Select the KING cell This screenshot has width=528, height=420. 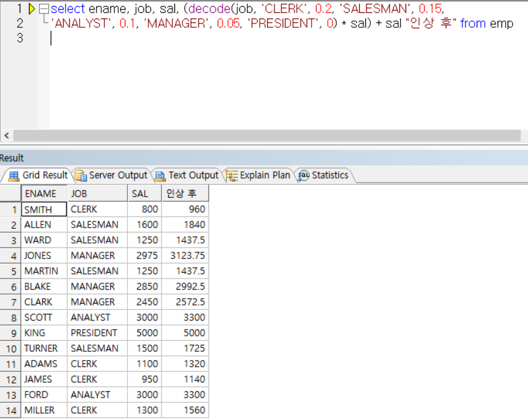pyautogui.click(x=44, y=333)
